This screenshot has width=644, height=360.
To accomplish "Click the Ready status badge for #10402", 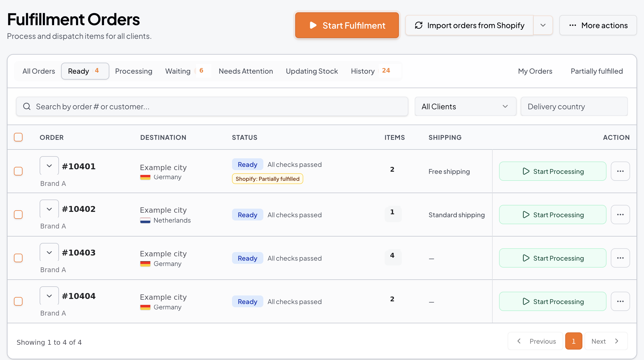I will pos(248,215).
